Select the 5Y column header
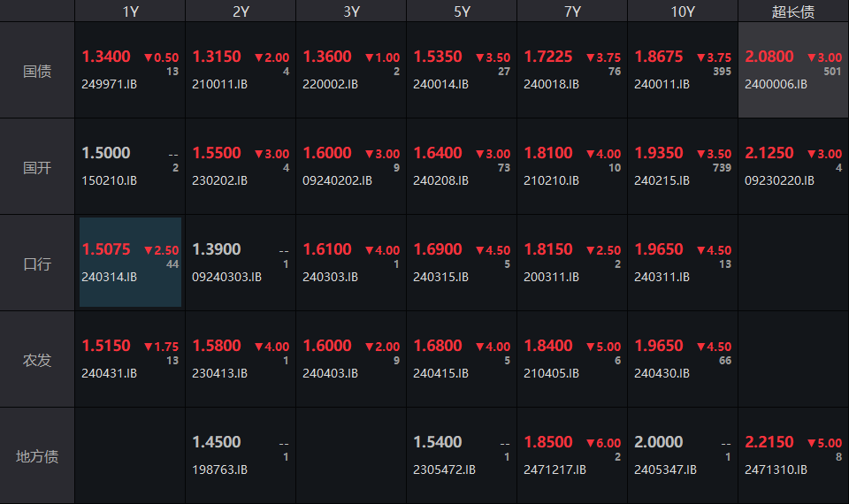Screen dimensions: 849x504 coord(462,11)
